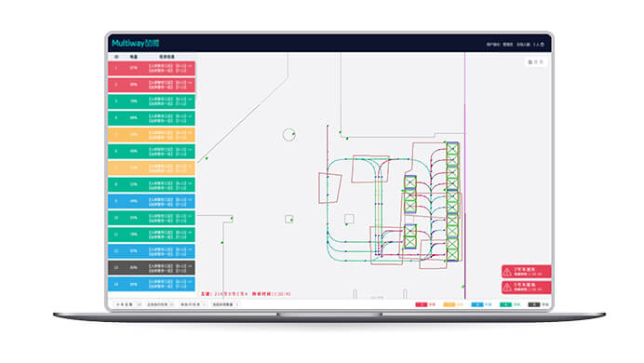Click the warning icon on top red alert

coord(507,272)
